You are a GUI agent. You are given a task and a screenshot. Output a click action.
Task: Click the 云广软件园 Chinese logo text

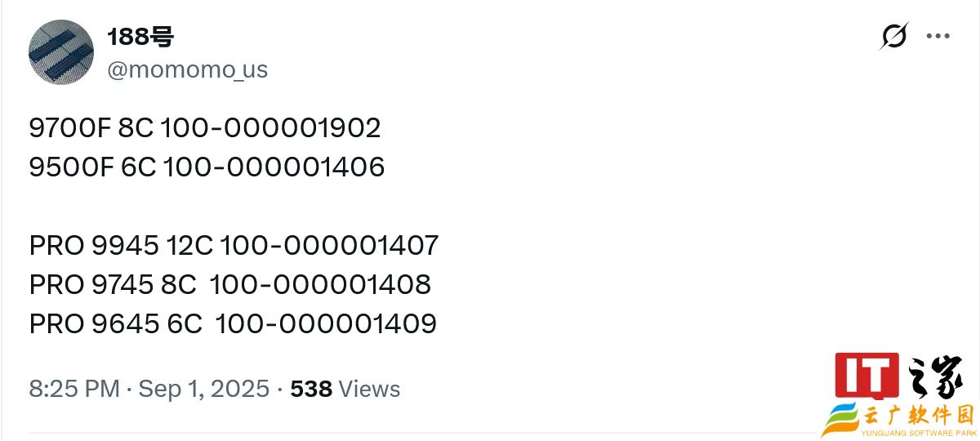pos(917,415)
